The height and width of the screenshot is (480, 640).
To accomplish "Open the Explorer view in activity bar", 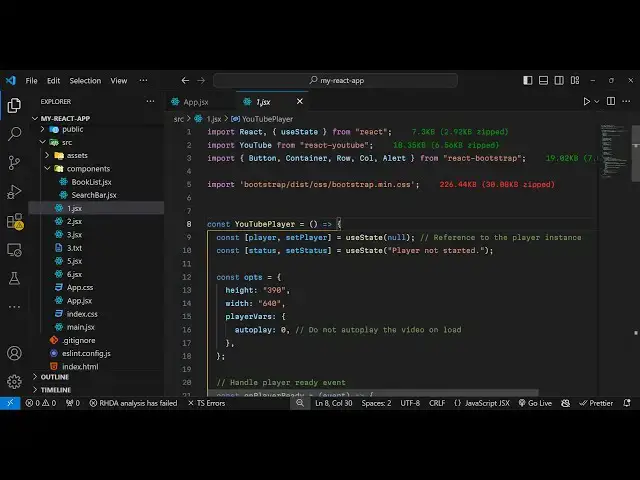I will [x=14, y=105].
